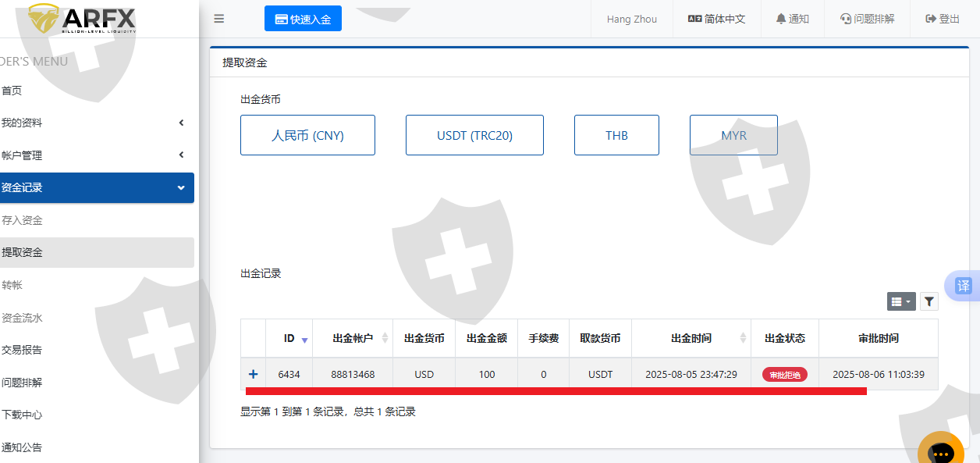Click the 快速入金 quick deposit button

[303, 19]
